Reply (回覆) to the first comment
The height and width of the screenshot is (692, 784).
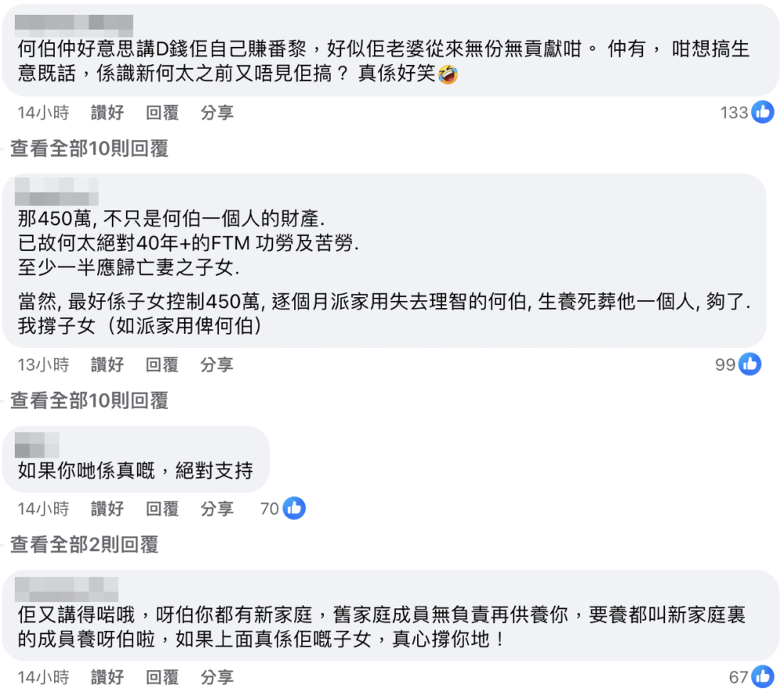pos(162,113)
